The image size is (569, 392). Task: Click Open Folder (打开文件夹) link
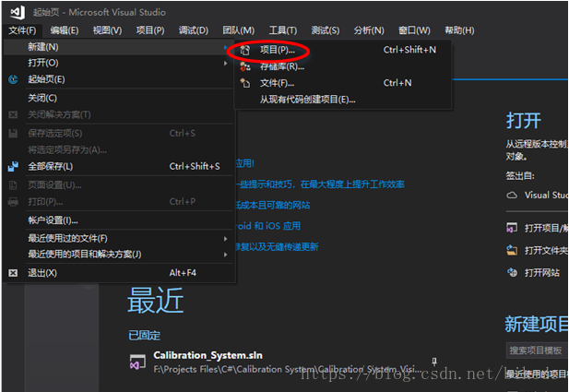coord(546,250)
